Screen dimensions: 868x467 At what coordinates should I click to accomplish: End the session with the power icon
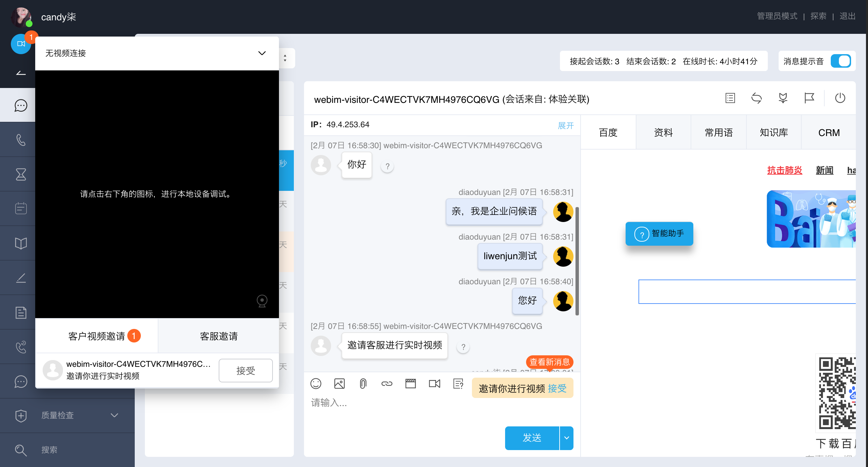tap(840, 98)
